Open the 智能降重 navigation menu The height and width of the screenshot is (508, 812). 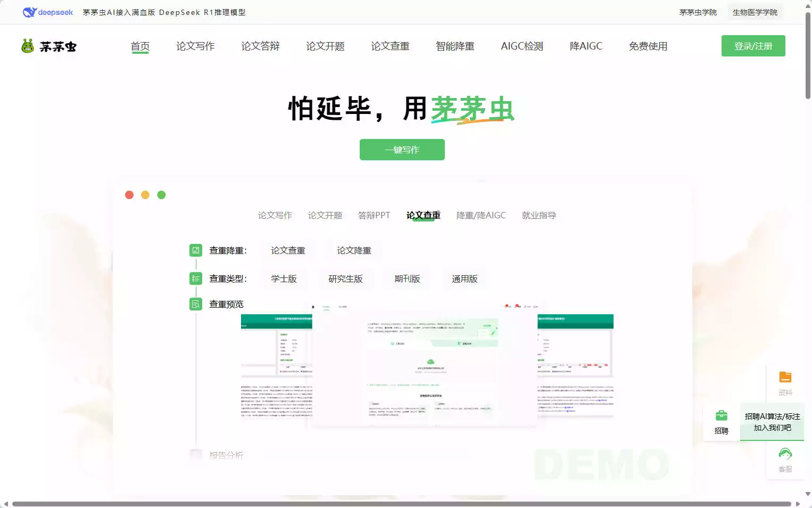[x=455, y=46]
